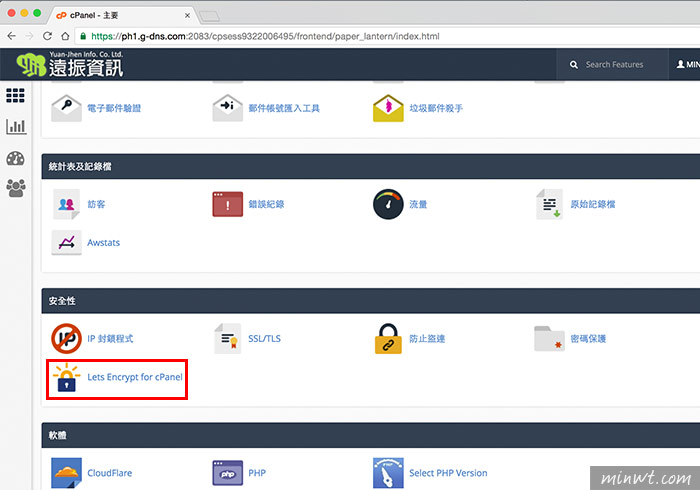The image size is (700, 490).
Task: Open the IP 封鎖程式 link
Action: pyautogui.click(x=110, y=338)
